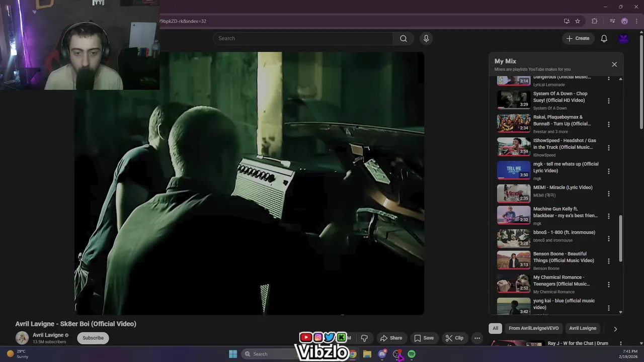The width and height of the screenshot is (644, 362).
Task: Clip the current video
Action: coord(454,338)
